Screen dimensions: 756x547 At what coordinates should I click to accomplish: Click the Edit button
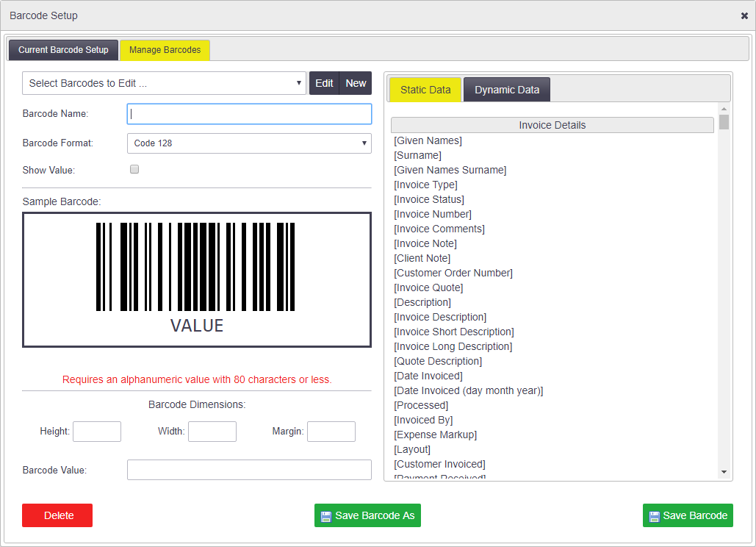(x=324, y=83)
